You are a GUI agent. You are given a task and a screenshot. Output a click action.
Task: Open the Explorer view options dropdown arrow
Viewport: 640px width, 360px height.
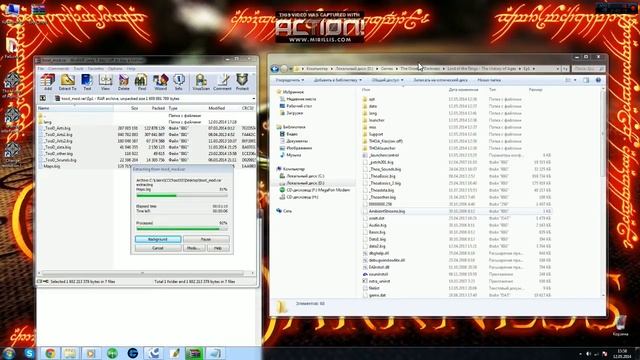575,80
